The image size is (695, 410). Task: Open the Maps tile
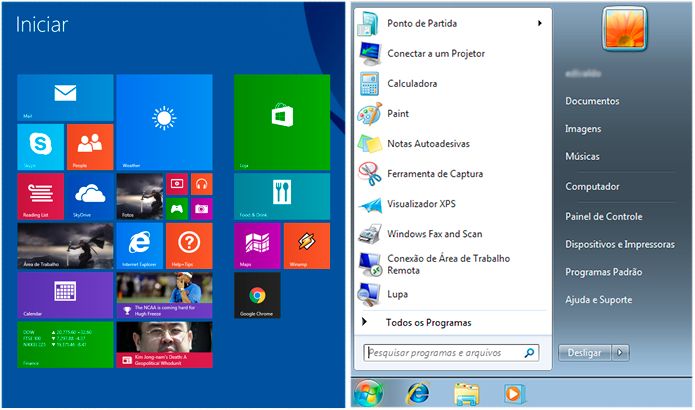pos(257,246)
